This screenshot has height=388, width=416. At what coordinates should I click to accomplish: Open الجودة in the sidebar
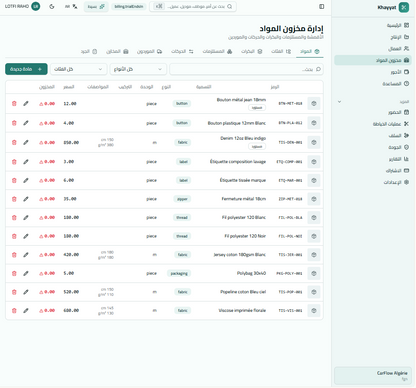(x=373, y=147)
